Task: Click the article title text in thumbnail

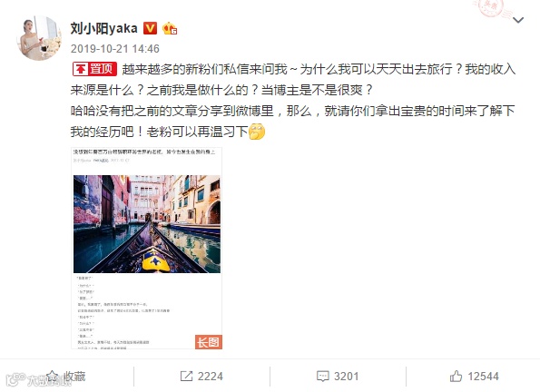Action: coord(144,152)
